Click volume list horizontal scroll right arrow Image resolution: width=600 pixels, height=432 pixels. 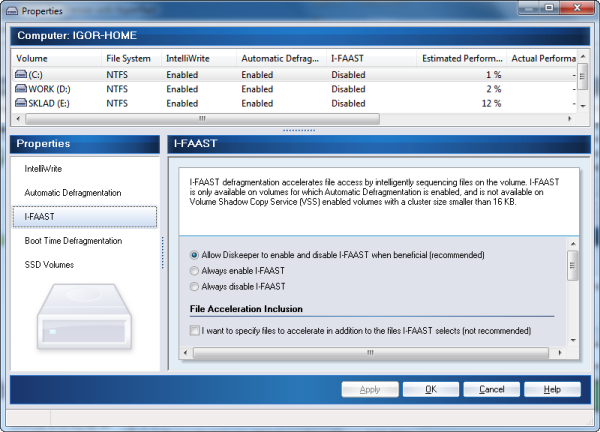tap(570, 119)
